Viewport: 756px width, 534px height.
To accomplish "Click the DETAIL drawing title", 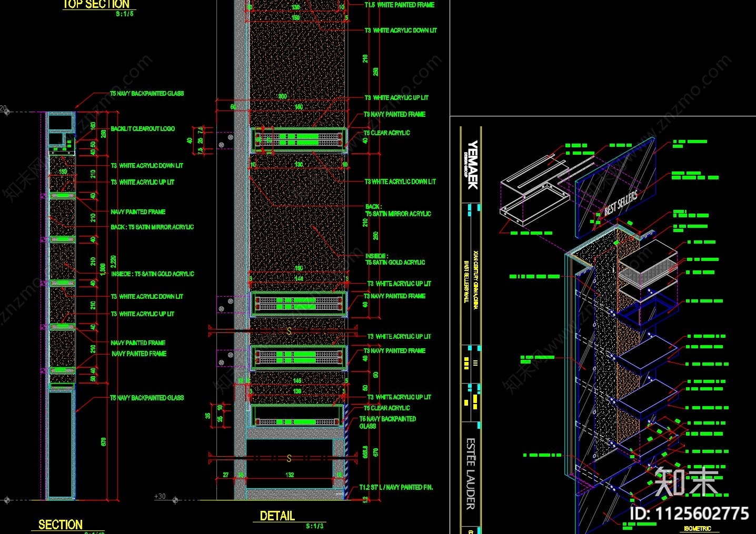I will click(277, 516).
